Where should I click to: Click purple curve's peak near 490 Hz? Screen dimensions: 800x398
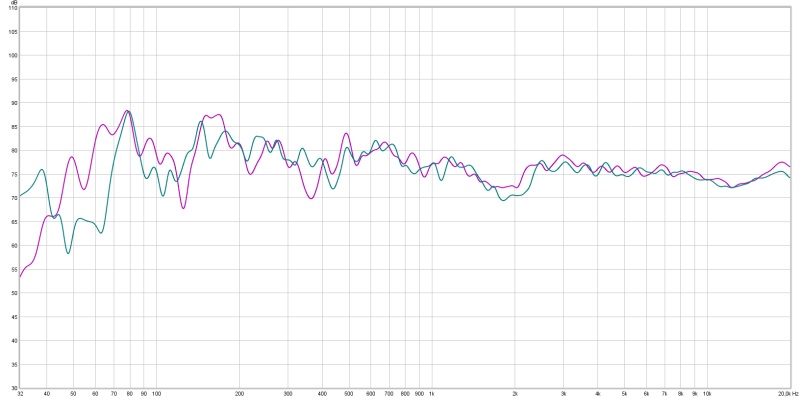pos(346,133)
